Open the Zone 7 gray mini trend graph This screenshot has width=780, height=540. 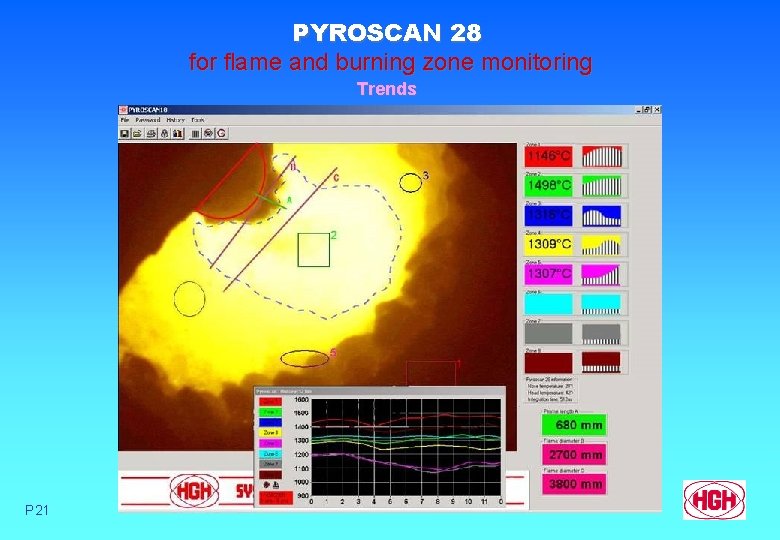[x=602, y=333]
